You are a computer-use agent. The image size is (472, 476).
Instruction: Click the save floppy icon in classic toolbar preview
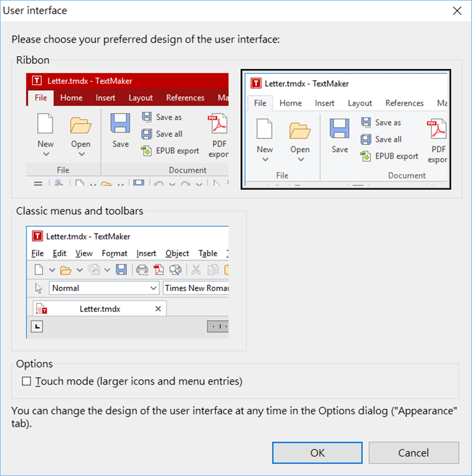tap(121, 270)
